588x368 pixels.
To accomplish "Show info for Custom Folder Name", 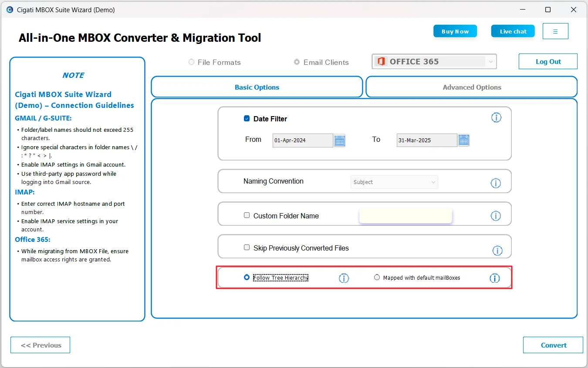I will click(496, 216).
